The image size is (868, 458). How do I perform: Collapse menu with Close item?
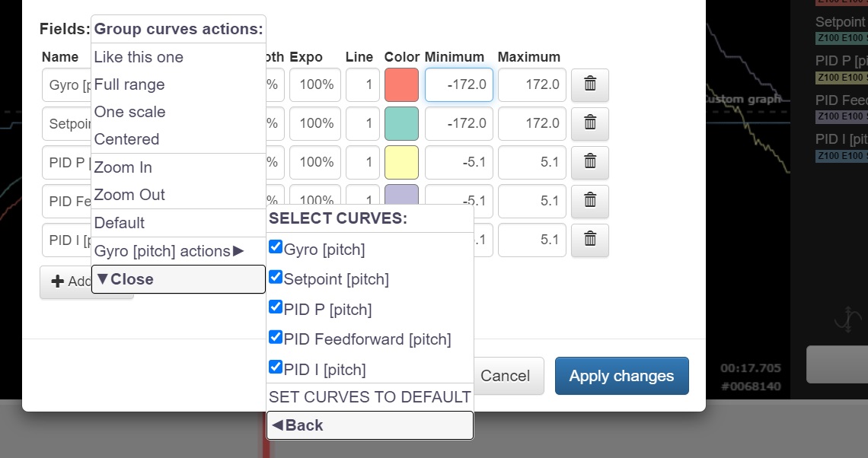[x=178, y=279]
